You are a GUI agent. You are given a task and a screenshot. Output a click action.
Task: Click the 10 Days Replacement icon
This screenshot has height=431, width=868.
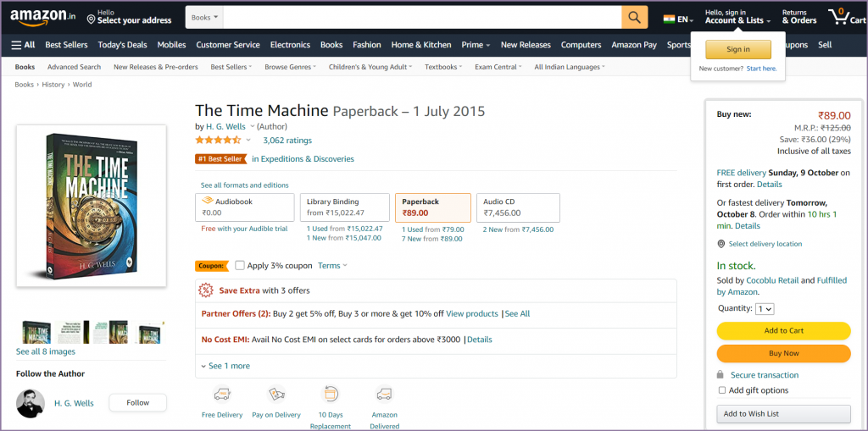331,394
